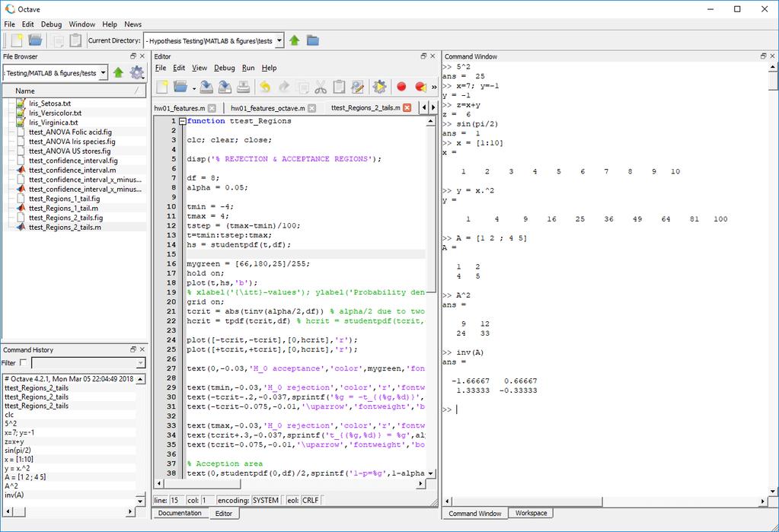Cut selection with scissors icon
Viewport: 779px width, 532px height.
(321, 87)
